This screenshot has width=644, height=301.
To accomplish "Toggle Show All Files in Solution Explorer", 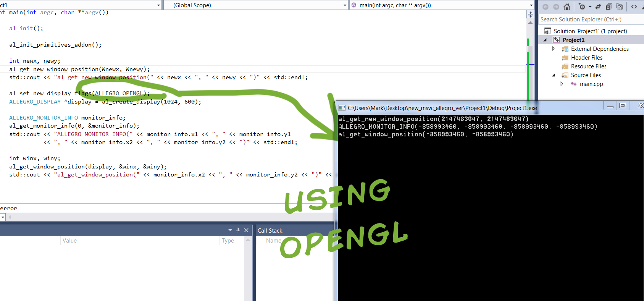I will [x=620, y=7].
